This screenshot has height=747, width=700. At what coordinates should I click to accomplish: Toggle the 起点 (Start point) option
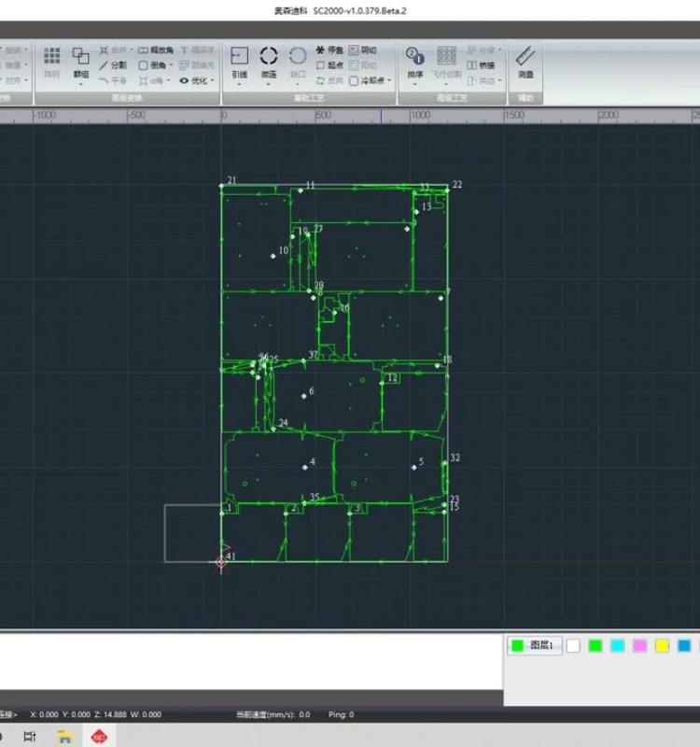(329, 65)
